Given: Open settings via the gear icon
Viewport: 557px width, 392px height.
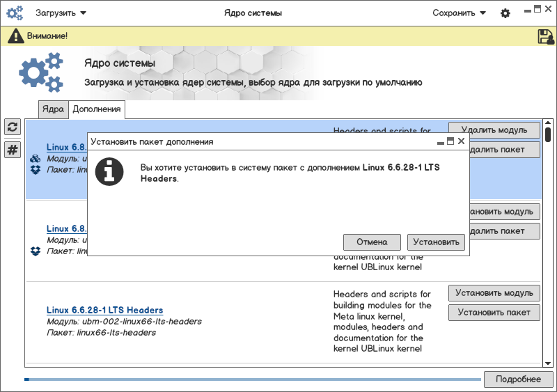Looking at the screenshot, I should (x=505, y=13).
